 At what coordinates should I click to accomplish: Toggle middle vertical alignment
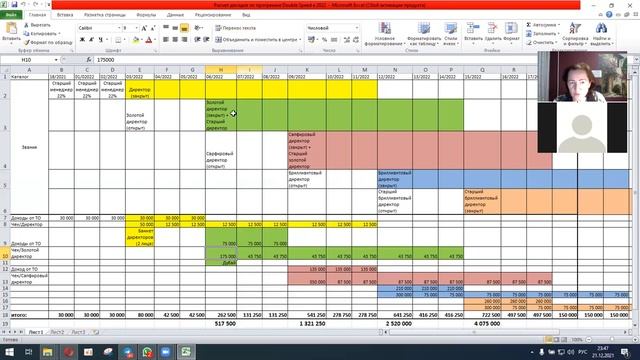175,28
